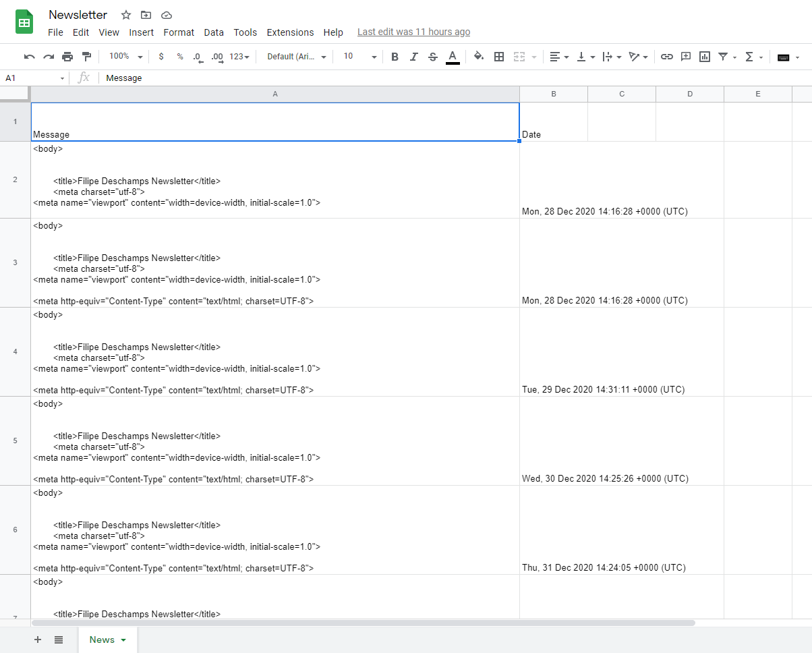Switch to the News sheet tab
Screen dimensions: 812x653
[x=102, y=640]
